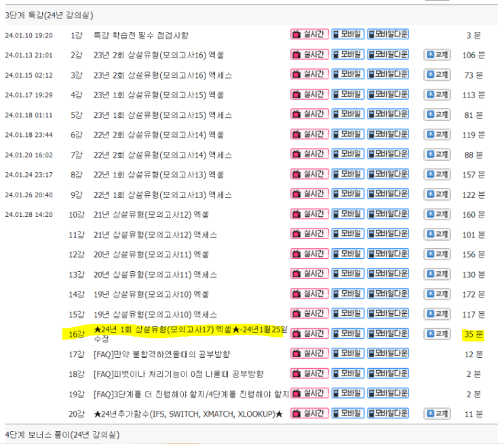
Task: Download 교재 for lecture 16강
Action: coord(437,334)
